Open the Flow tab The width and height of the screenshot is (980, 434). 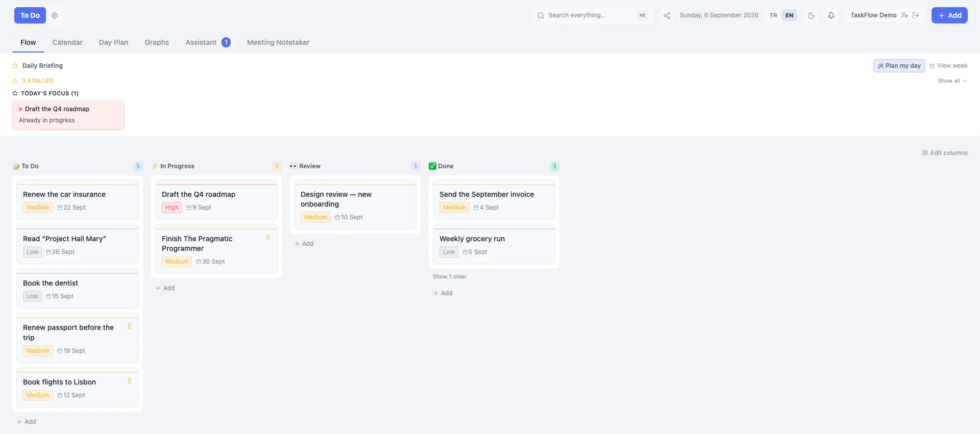[28, 42]
